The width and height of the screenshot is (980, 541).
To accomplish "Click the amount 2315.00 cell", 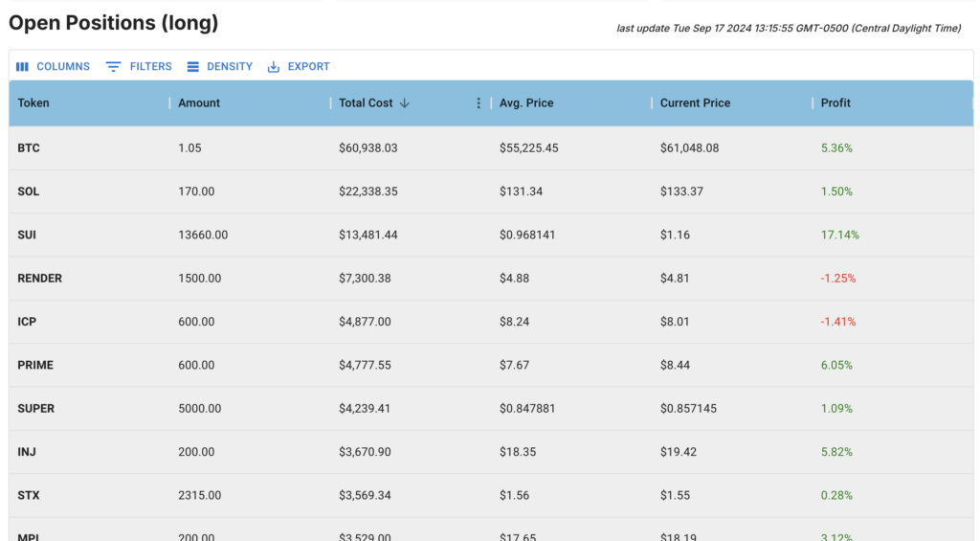I will click(250, 495).
